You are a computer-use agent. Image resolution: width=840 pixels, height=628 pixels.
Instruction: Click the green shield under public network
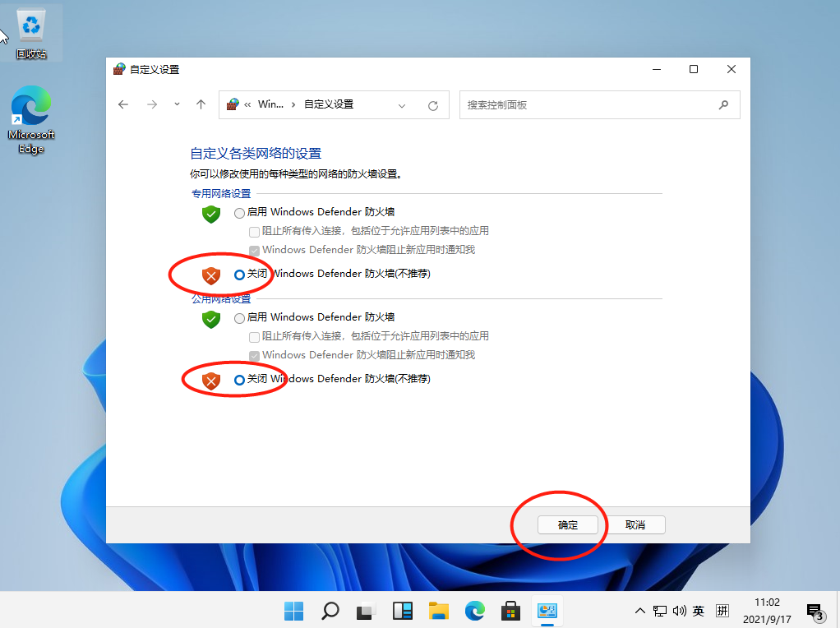211,320
